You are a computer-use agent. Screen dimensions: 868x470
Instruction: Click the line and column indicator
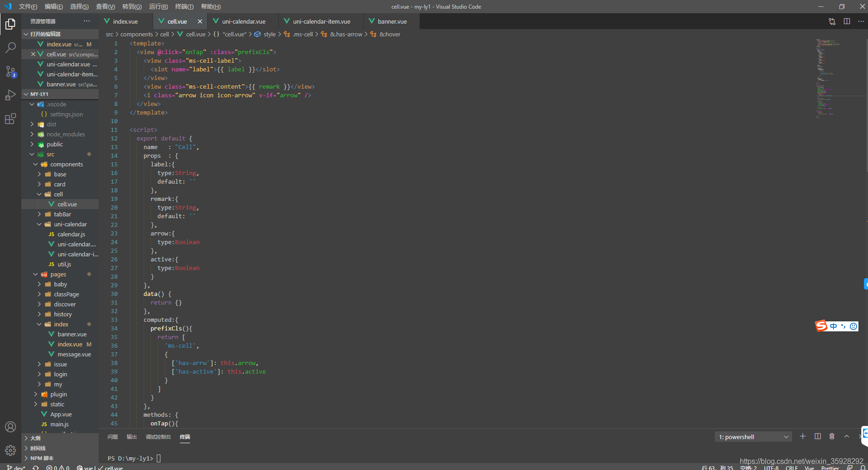click(x=717, y=468)
